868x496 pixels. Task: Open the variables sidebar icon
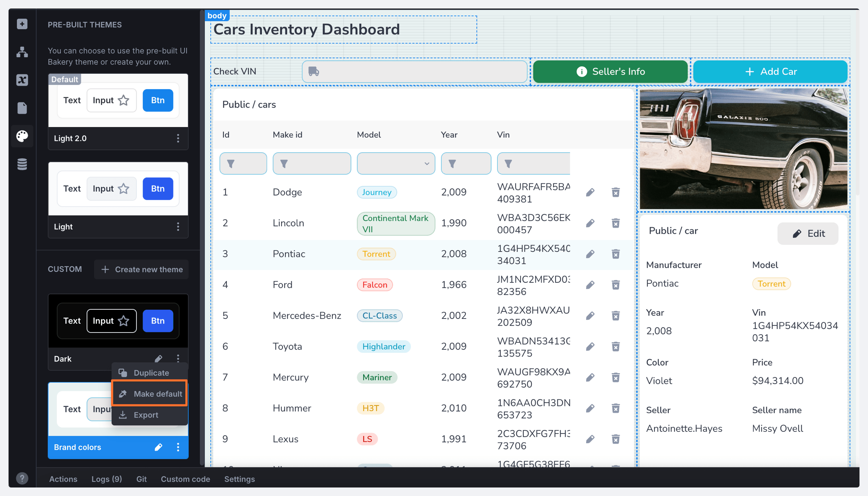[22, 80]
